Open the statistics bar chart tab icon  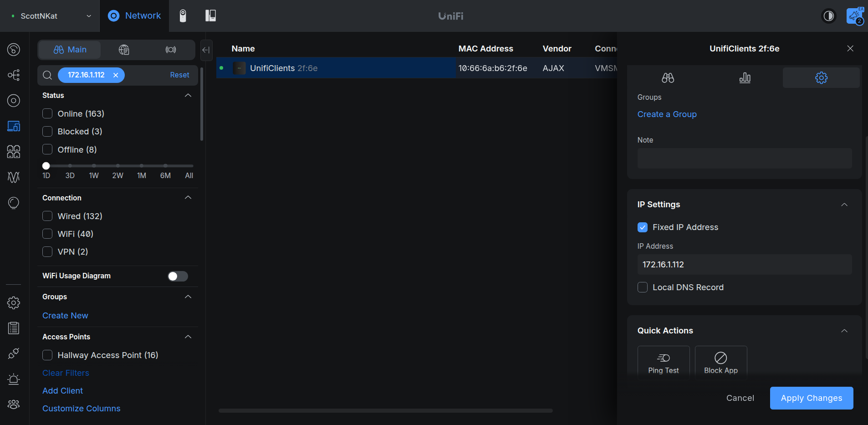[x=745, y=78]
